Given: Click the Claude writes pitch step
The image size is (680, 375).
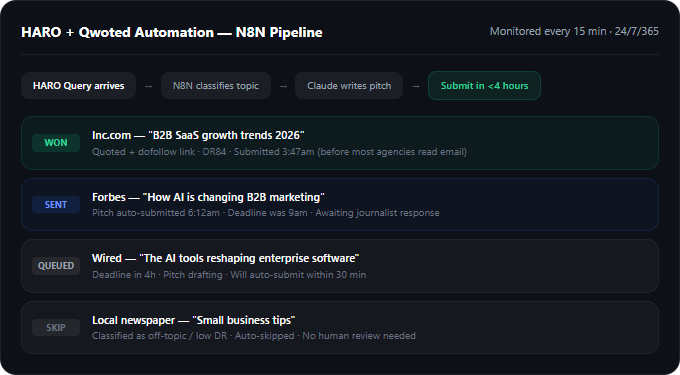Looking at the screenshot, I should pyautogui.click(x=349, y=86).
